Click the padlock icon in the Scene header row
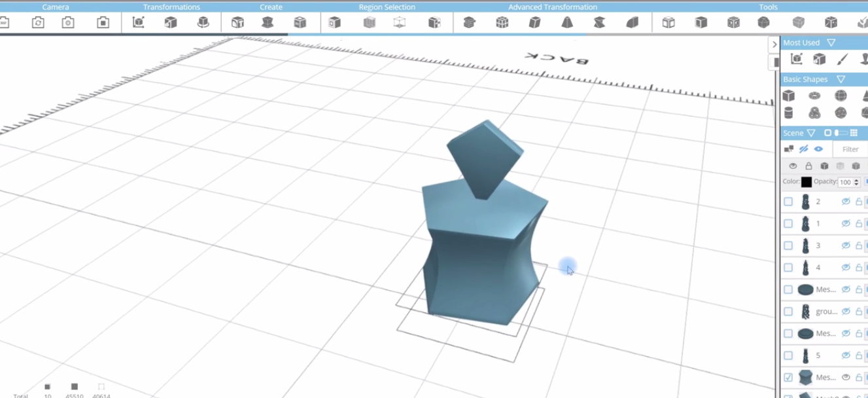Viewport: 868px width, 398px height. tap(808, 166)
